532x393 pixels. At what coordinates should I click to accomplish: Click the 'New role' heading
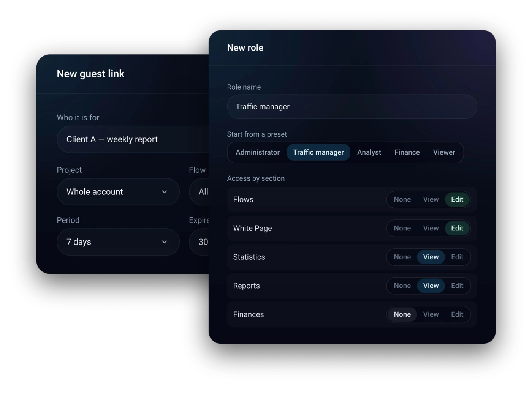245,47
